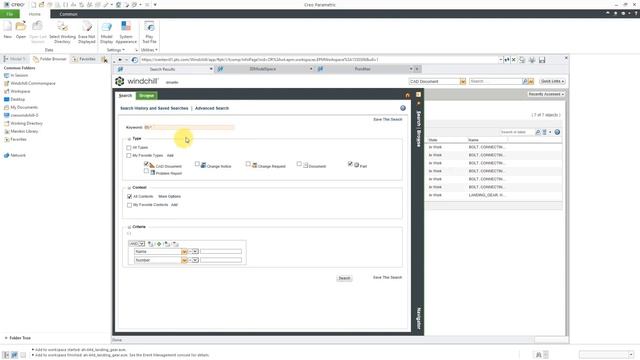
Task: Switch to the Favorites navigator tab
Action: [84, 59]
